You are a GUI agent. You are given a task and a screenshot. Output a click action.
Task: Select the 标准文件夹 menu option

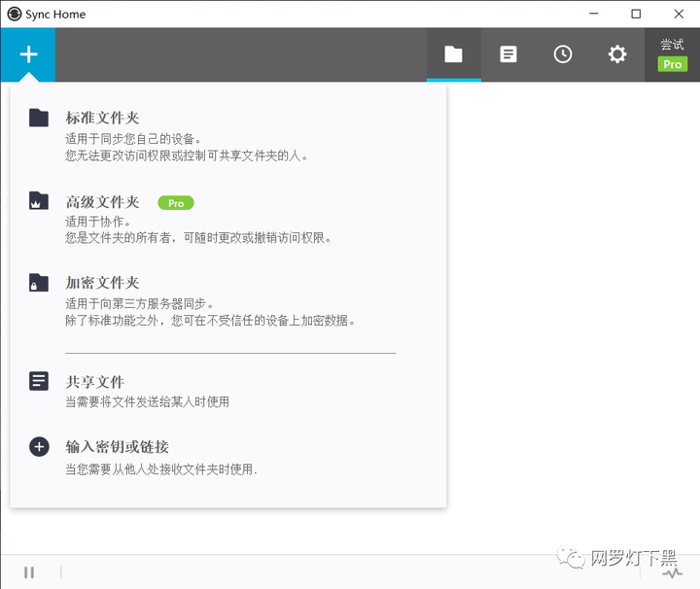[x=102, y=118]
